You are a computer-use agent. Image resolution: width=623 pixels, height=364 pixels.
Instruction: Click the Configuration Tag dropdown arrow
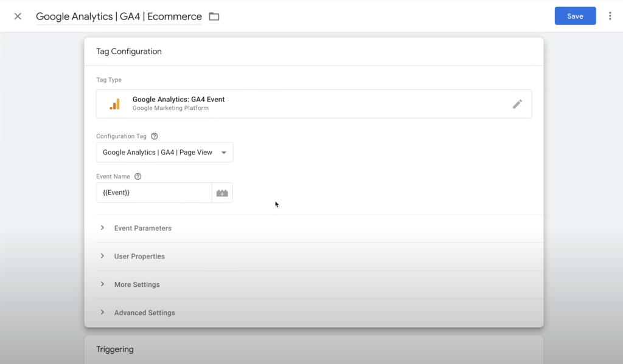224,153
